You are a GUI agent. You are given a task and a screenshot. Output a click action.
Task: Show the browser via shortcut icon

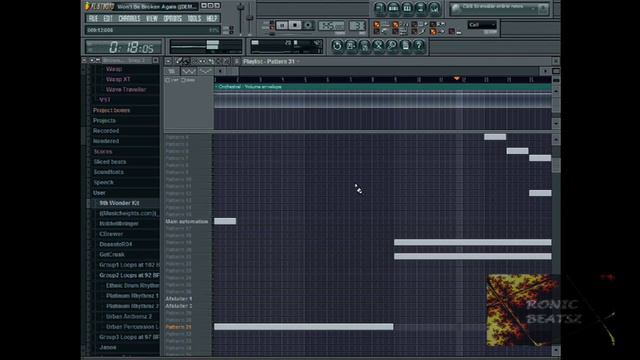(421, 8)
